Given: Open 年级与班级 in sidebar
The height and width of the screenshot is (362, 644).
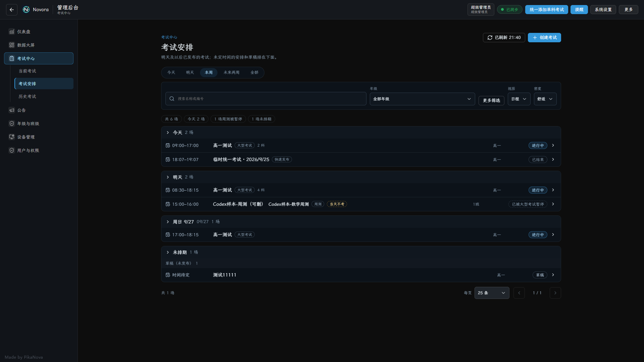Looking at the screenshot, I should 39,123.
